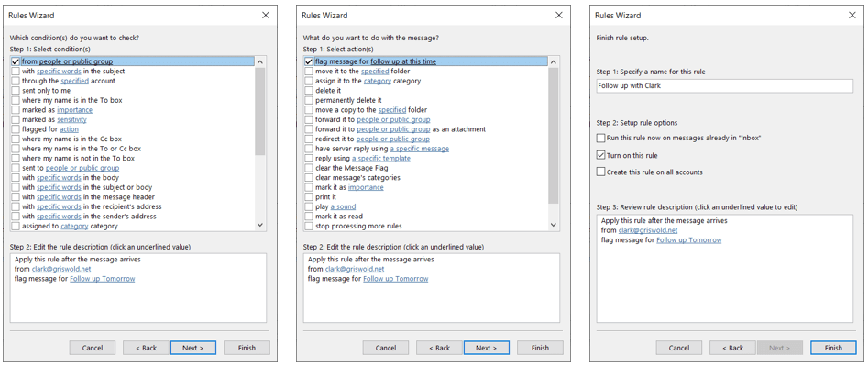Click Next in the Select condition(s) dialog

click(x=193, y=348)
